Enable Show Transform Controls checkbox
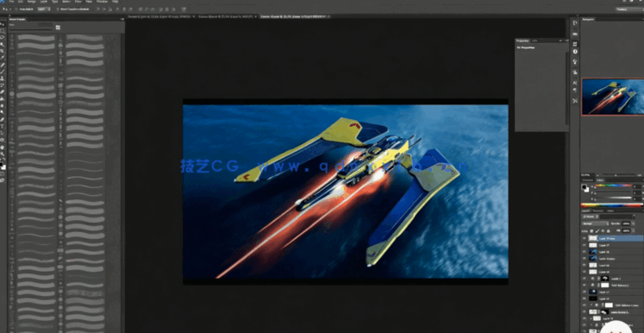This screenshot has height=333, width=644. (59, 9)
